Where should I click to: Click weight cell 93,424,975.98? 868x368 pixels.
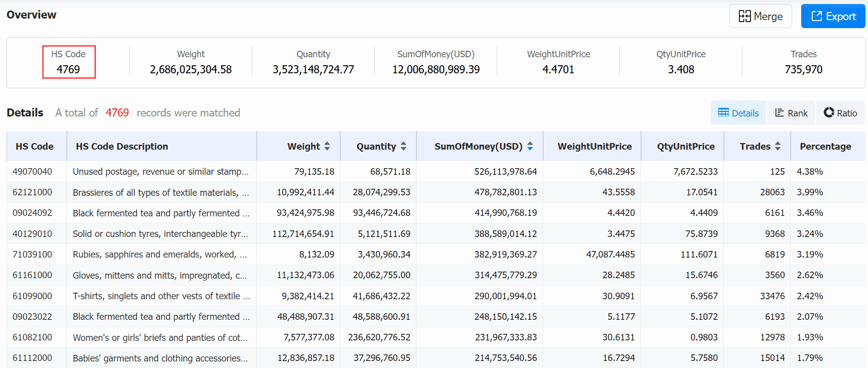click(x=305, y=213)
